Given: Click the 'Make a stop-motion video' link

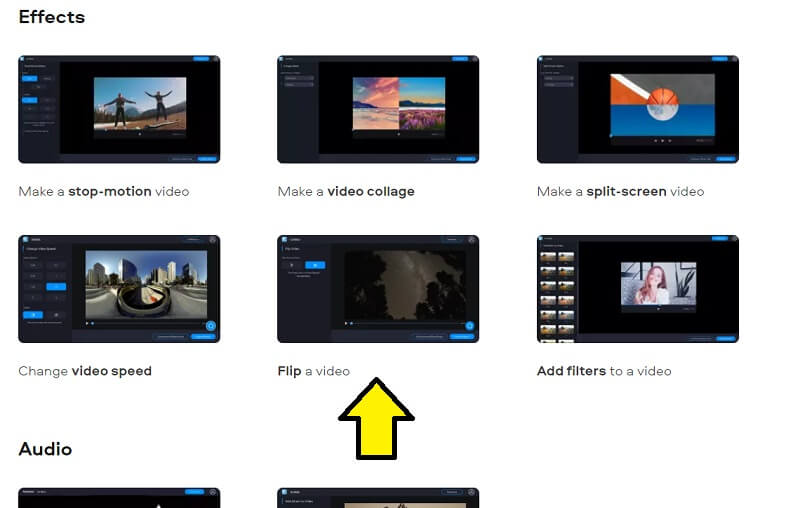Looking at the screenshot, I should [x=103, y=191].
